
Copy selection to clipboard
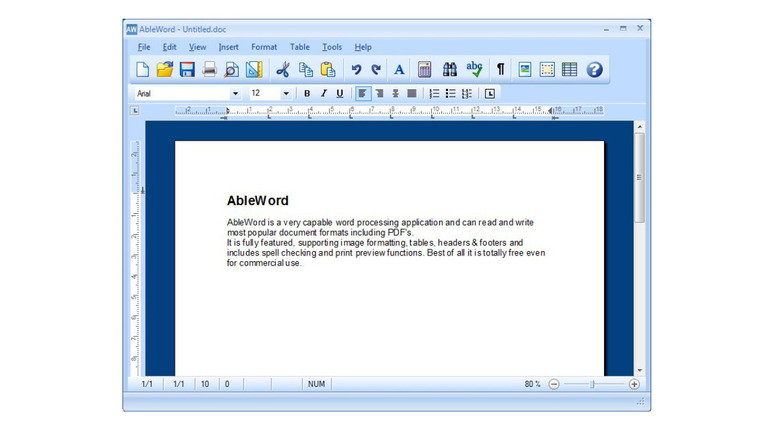(305, 70)
